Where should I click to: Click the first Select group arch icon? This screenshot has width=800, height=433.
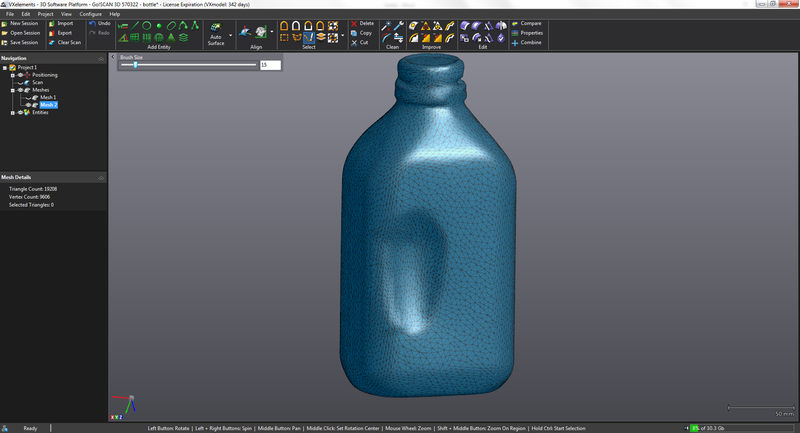pyautogui.click(x=284, y=26)
